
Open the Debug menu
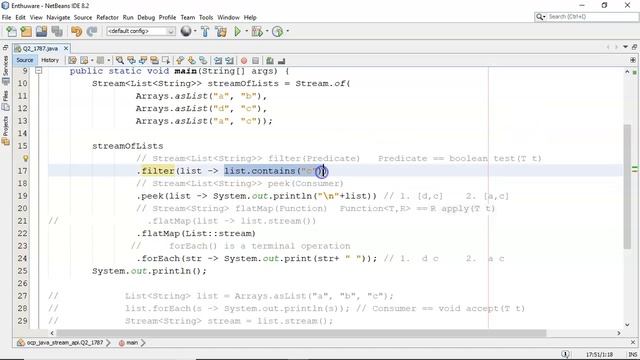tap(146, 18)
